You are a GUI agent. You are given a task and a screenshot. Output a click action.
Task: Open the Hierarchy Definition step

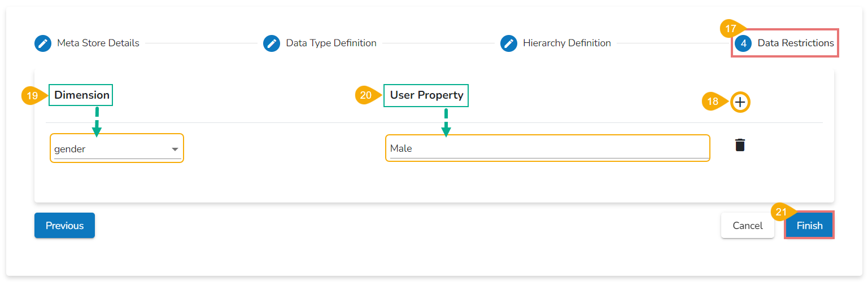(x=566, y=43)
